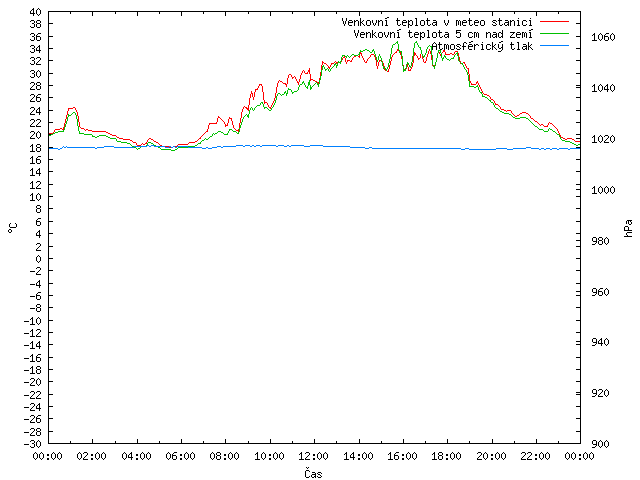This screenshot has width=640, height=480.
Task: Click the 1040 pressure axis label
Action: click(x=603, y=88)
